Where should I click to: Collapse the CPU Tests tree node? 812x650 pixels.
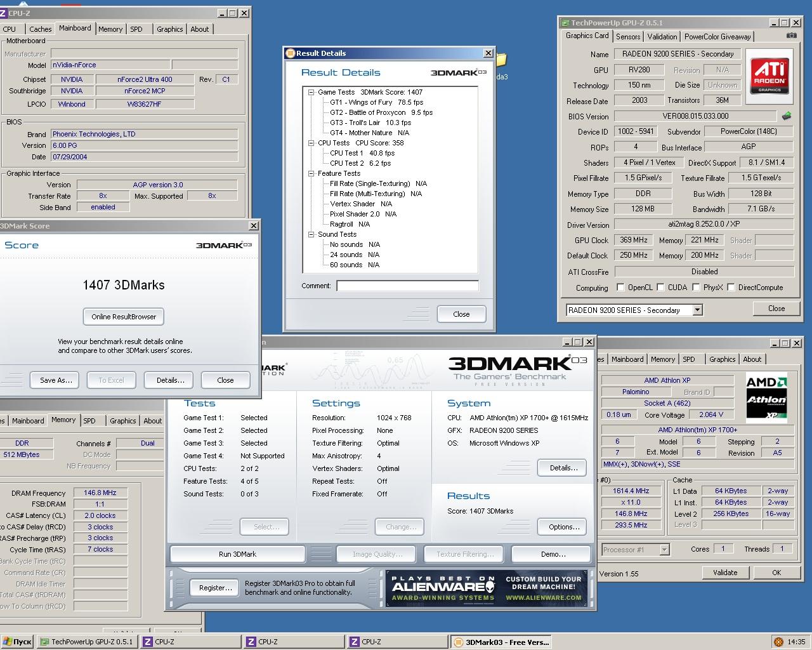coord(311,143)
